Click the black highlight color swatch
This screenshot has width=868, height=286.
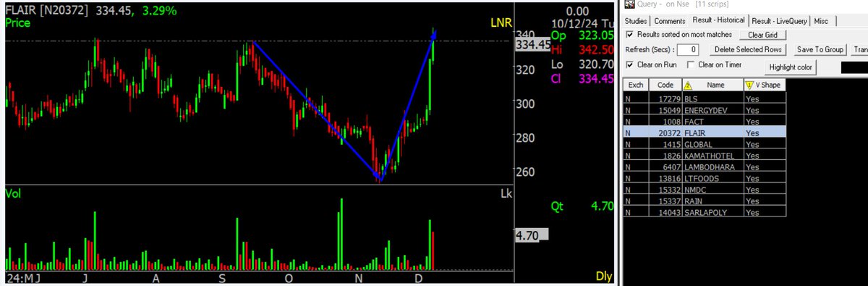coord(854,67)
